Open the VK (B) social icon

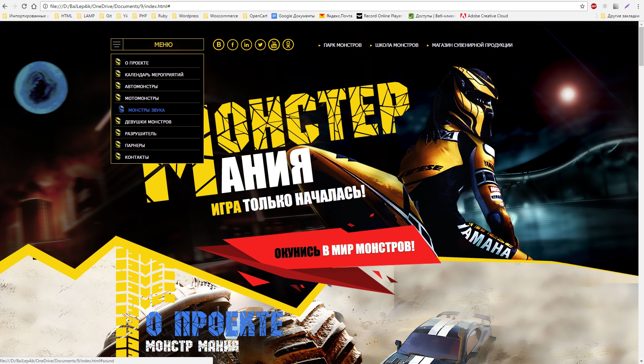point(218,45)
